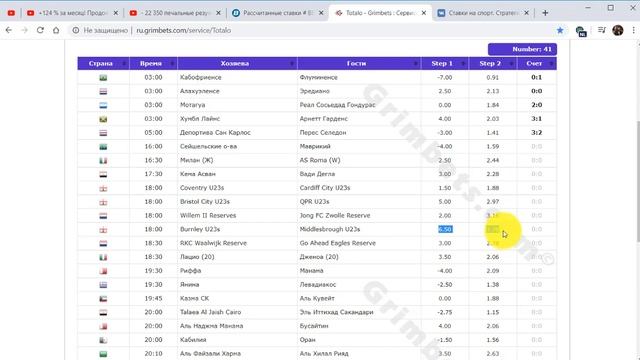Click the address bar URL

pos(184,30)
